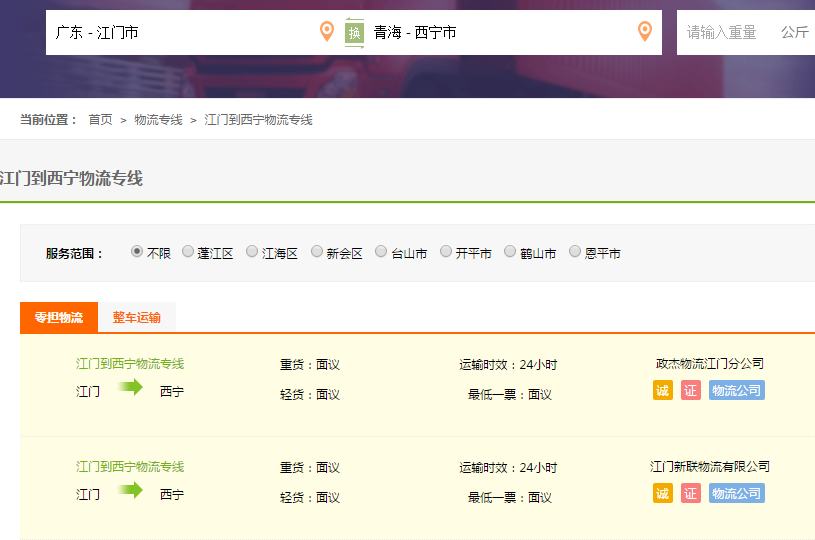Go to 首页 in breadcrumb
The width and height of the screenshot is (815, 540).
(100, 120)
